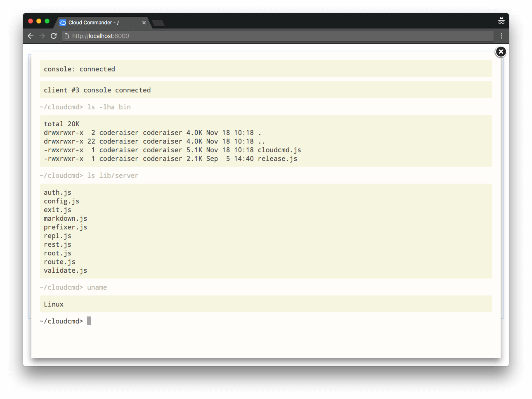
Task: Close the Cloud Commander browser tab
Action: click(144, 23)
